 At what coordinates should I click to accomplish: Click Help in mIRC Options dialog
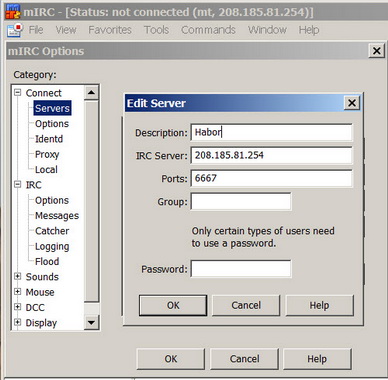pos(317,359)
